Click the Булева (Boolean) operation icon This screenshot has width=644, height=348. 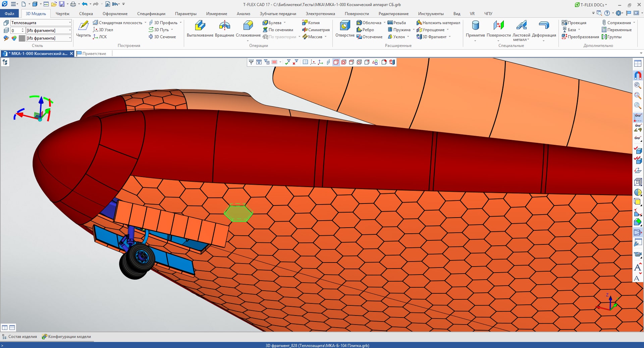click(265, 23)
